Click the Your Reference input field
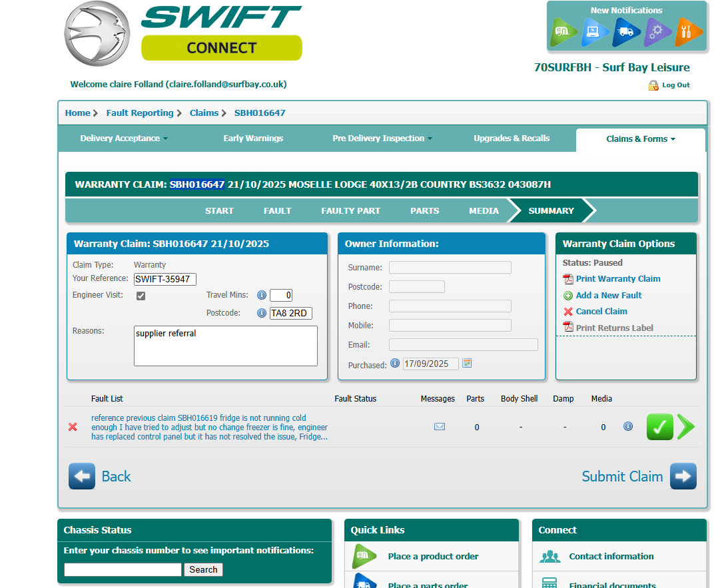Viewport: 726px width, 588px height. (165, 279)
